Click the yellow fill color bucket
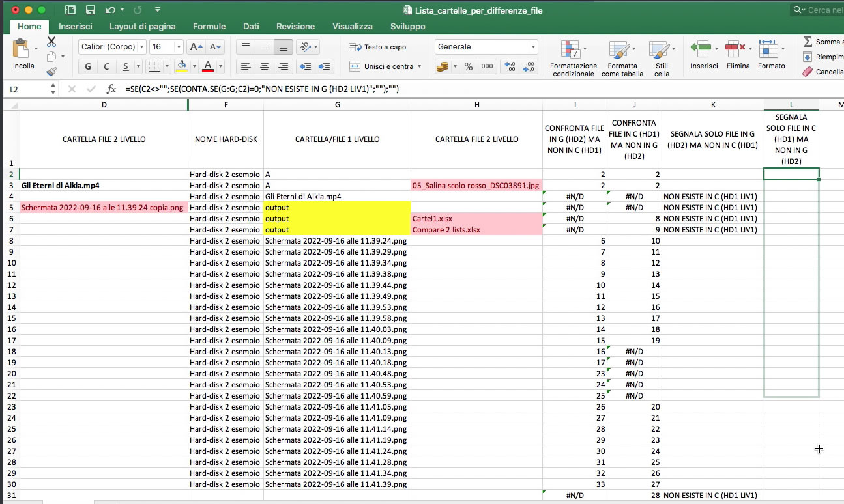Image resolution: width=844 pixels, height=504 pixels. pos(182,66)
